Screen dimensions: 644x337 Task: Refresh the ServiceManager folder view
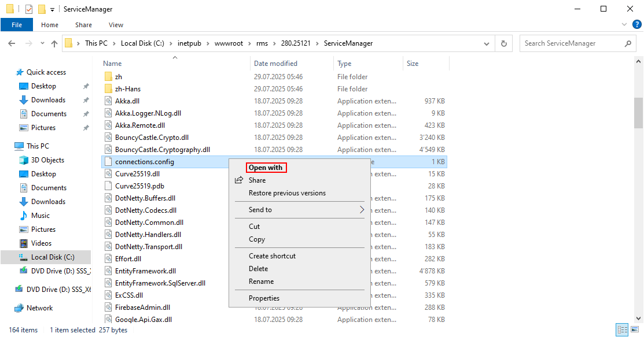click(504, 43)
